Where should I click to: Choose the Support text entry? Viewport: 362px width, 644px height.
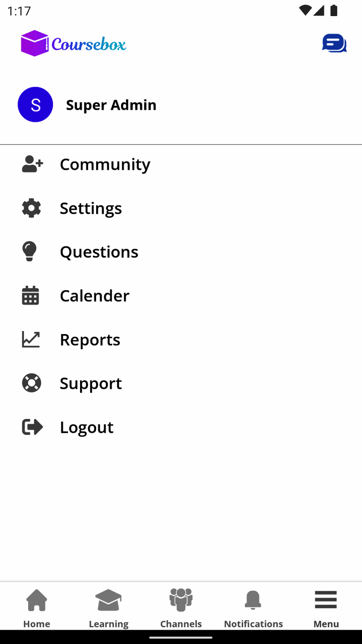tap(91, 383)
